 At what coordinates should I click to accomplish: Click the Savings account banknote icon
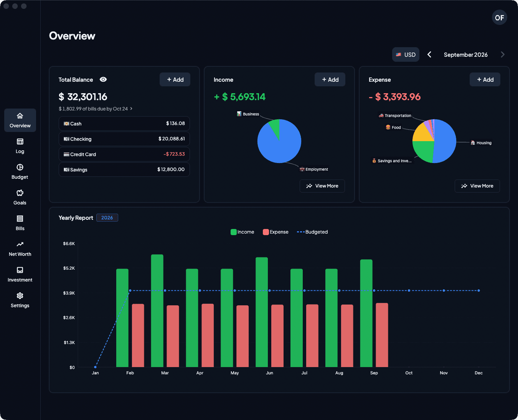pos(66,170)
